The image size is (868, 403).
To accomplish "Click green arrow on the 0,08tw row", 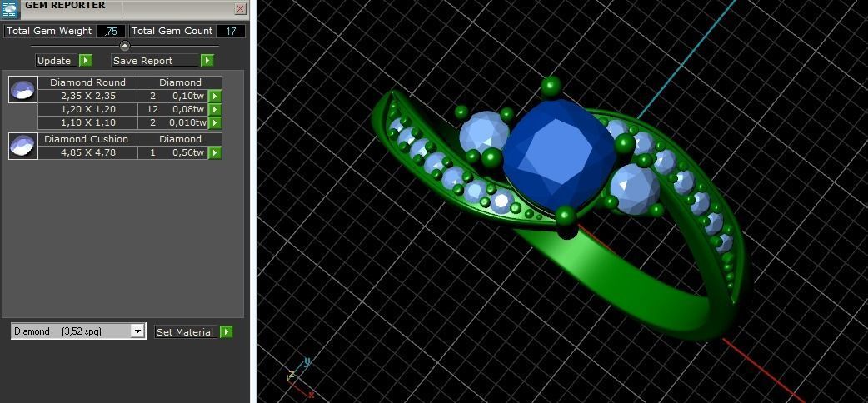I will pos(215,109).
